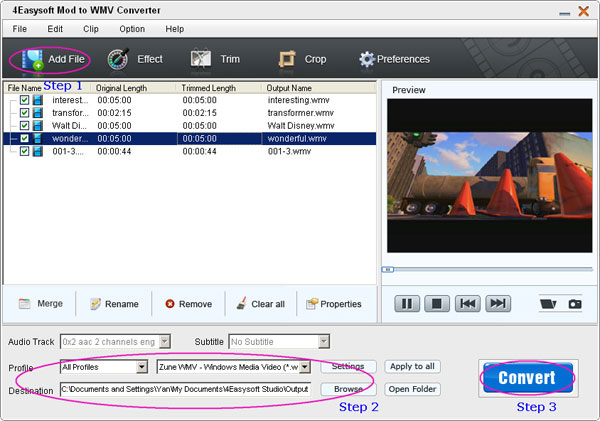Click the Apply to all button

pos(412,367)
